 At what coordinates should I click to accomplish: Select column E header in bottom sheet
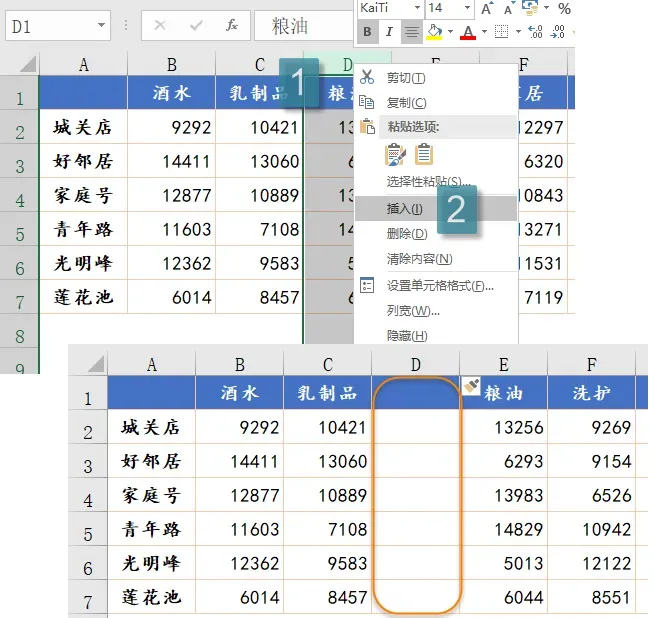click(503, 364)
